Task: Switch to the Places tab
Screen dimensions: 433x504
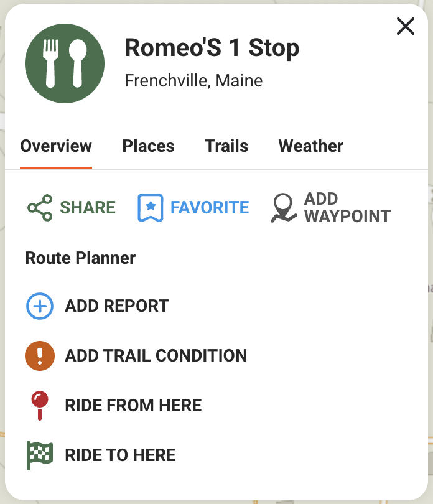Action: tap(148, 146)
